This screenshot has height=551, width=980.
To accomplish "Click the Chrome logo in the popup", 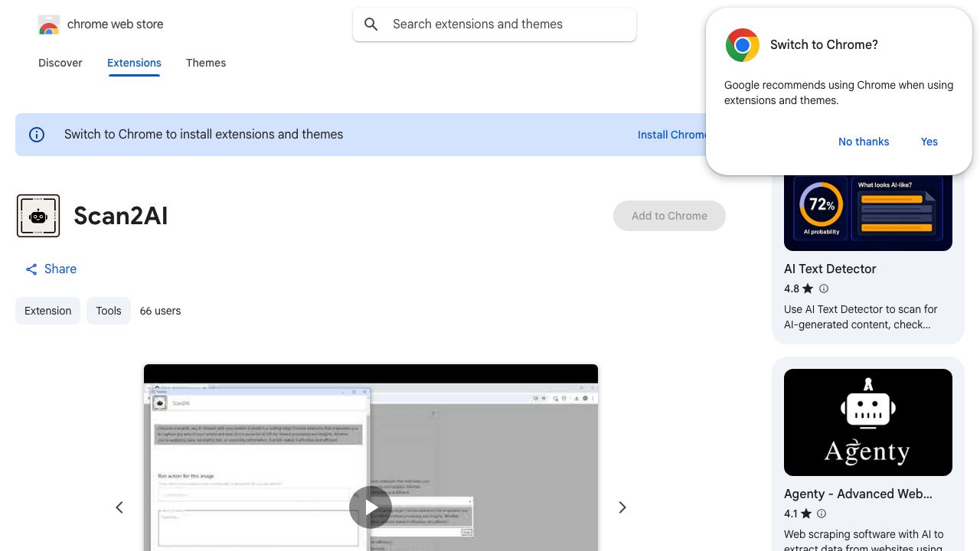I will point(743,45).
